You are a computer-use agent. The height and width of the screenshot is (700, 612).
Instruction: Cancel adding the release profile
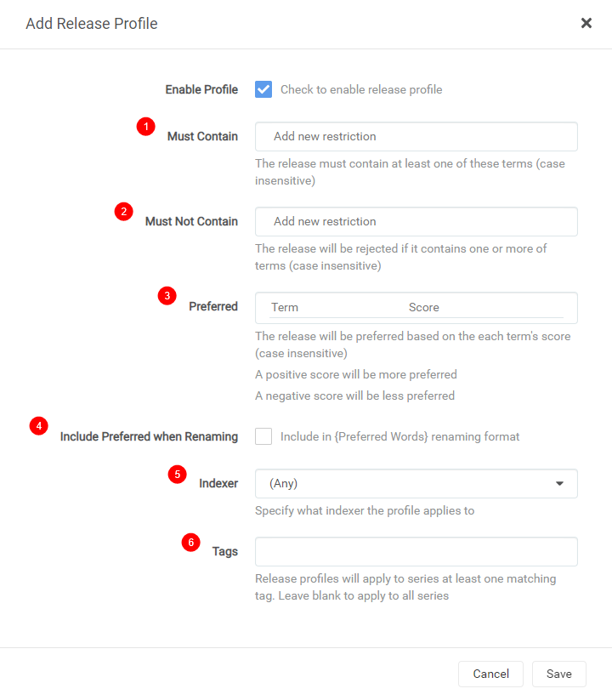tap(490, 674)
